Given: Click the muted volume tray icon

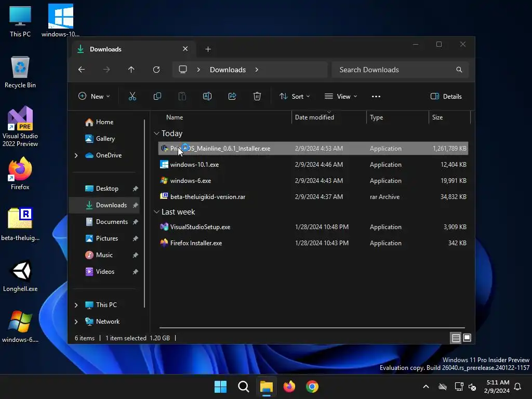Looking at the screenshot, I should (472, 387).
